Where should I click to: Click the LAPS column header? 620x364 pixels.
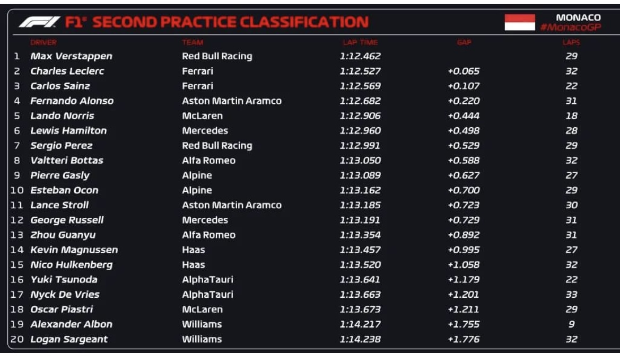[571, 42]
